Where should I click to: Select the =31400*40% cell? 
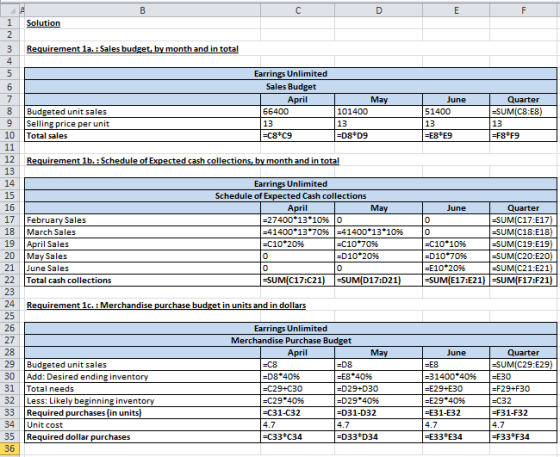coord(456,377)
